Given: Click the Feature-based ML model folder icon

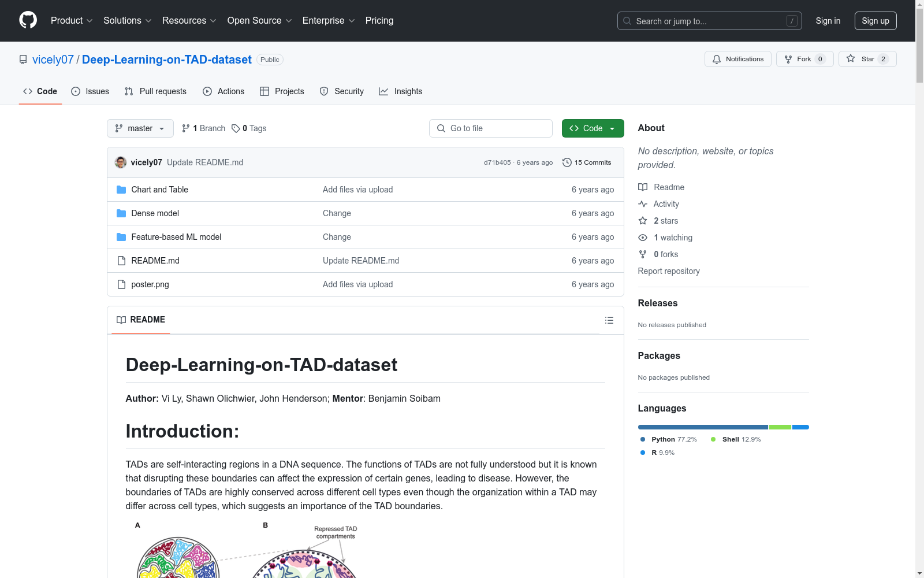Looking at the screenshot, I should tap(121, 237).
